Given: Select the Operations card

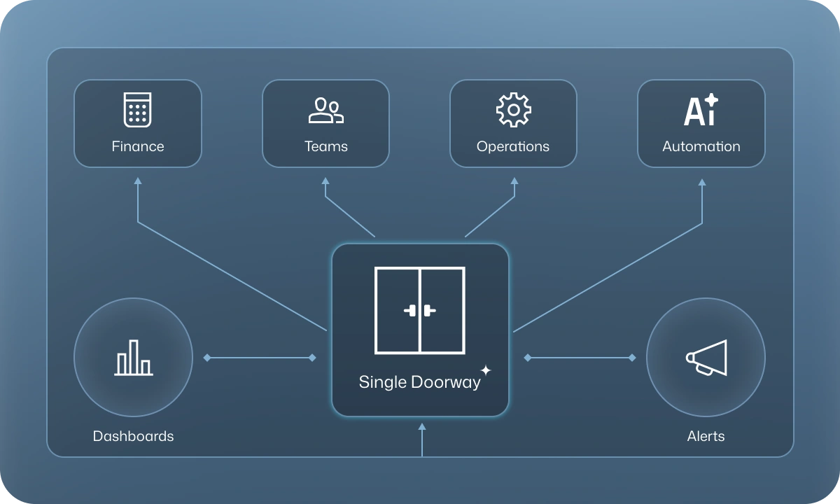Looking at the screenshot, I should (513, 123).
